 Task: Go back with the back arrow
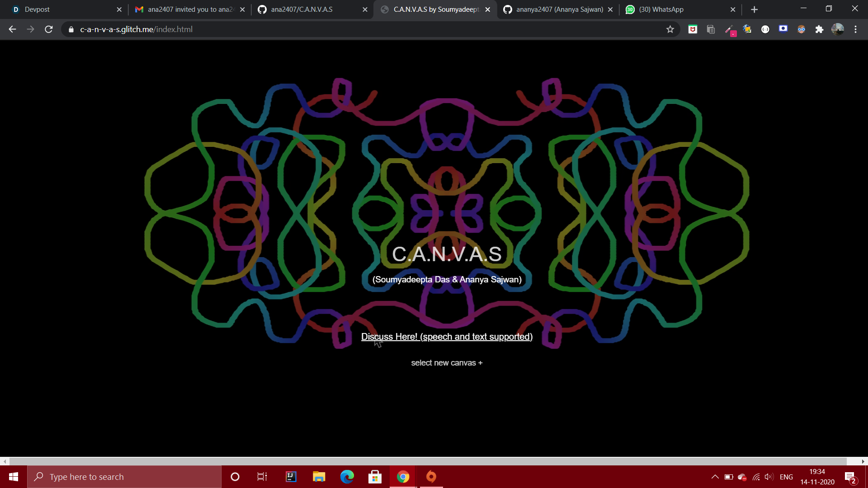coord(12,29)
